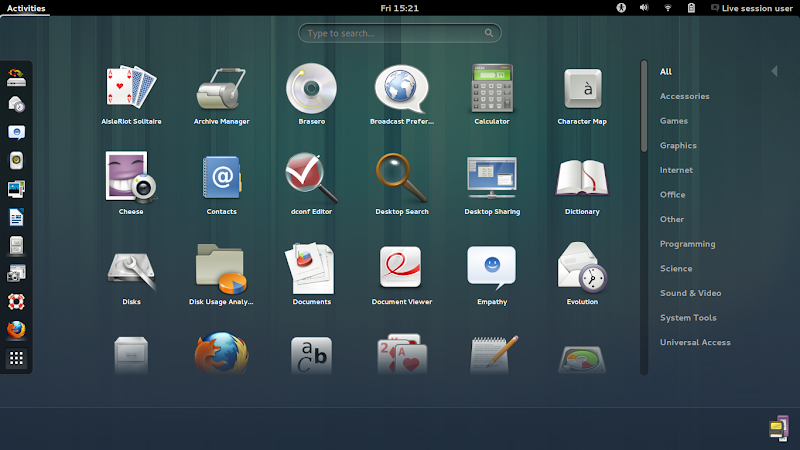This screenshot has height=450, width=800.
Task: Open Broadcast Preferences app
Action: (x=402, y=95)
